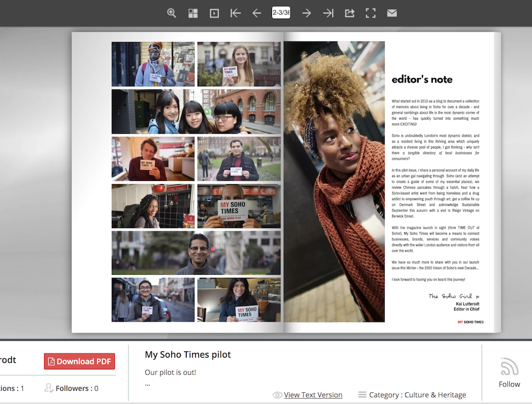Click the Follow feed icon

pyautogui.click(x=509, y=367)
